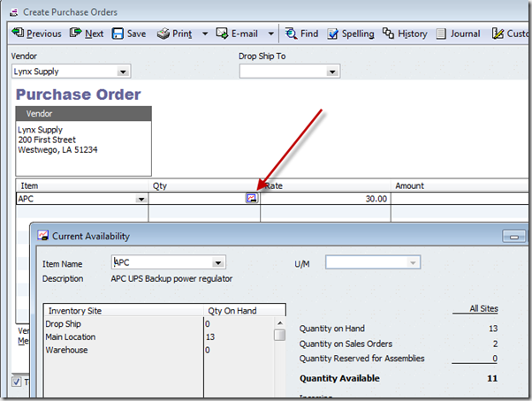Image resolution: width=532 pixels, height=401 pixels.
Task: Click the Item column header
Action: coord(82,185)
